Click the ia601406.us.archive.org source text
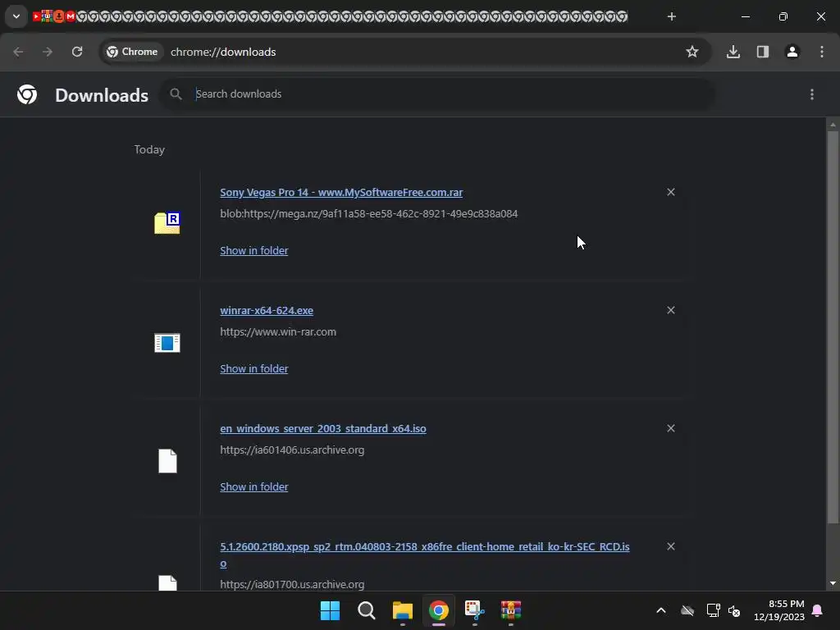Viewport: 840px width, 630px height. [x=292, y=450]
